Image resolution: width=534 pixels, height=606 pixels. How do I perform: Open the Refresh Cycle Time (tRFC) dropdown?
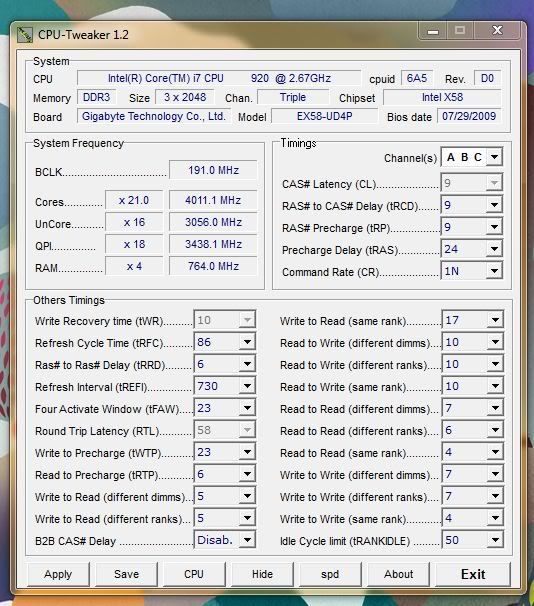(224, 342)
